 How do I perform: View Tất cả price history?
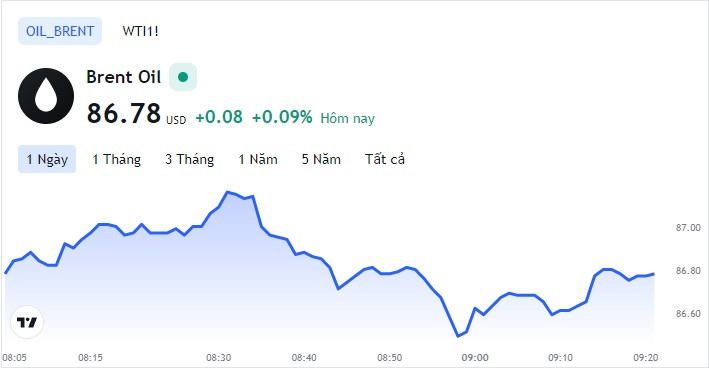[x=385, y=159]
